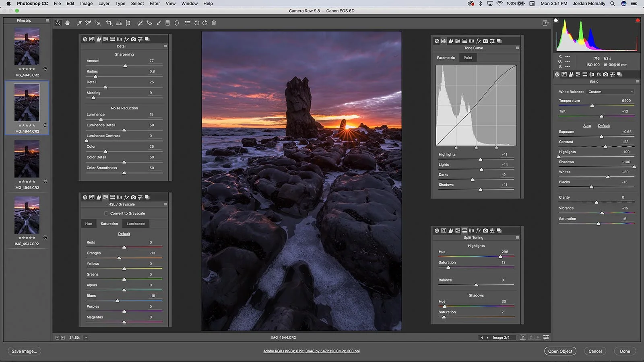The width and height of the screenshot is (644, 362).
Task: Open the Image menu
Action: point(86,4)
